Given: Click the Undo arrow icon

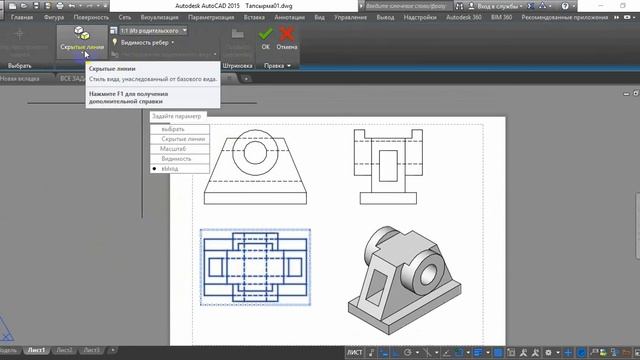Looking at the screenshot, I should [72, 6].
